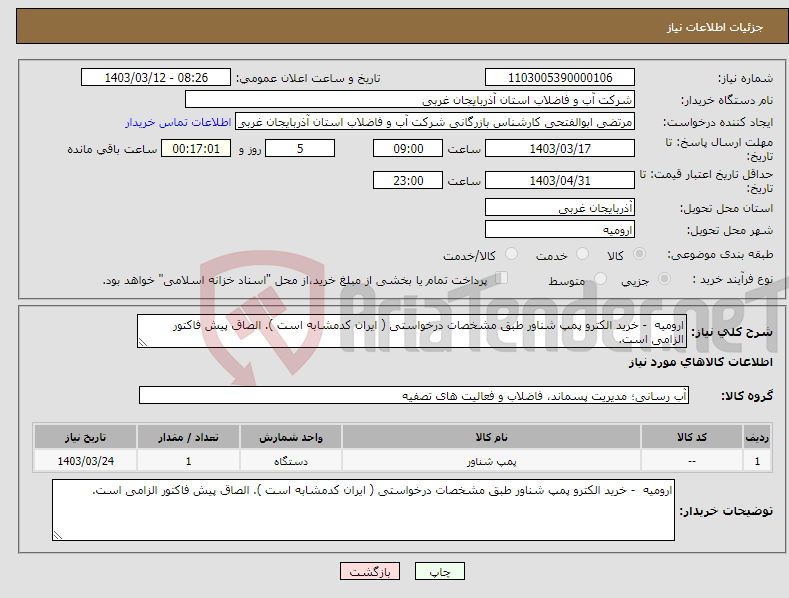Click delivery city field ارومیه
Screen dimensions: 789x598
click(560, 230)
